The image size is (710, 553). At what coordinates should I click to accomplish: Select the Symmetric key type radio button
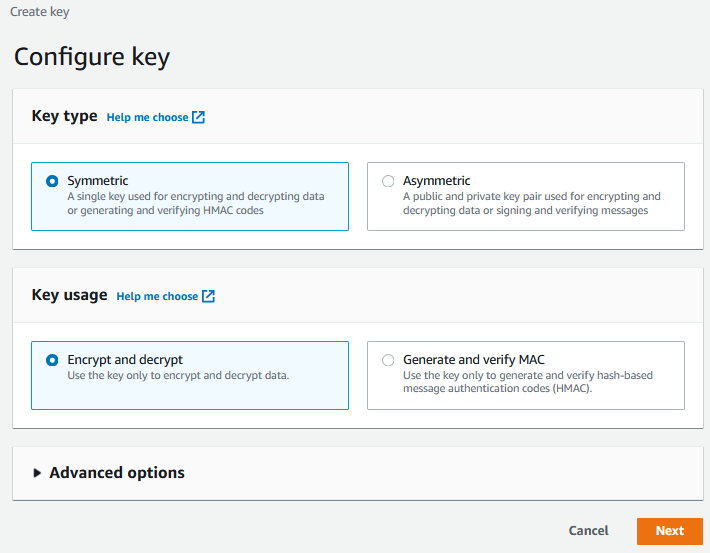[52, 181]
